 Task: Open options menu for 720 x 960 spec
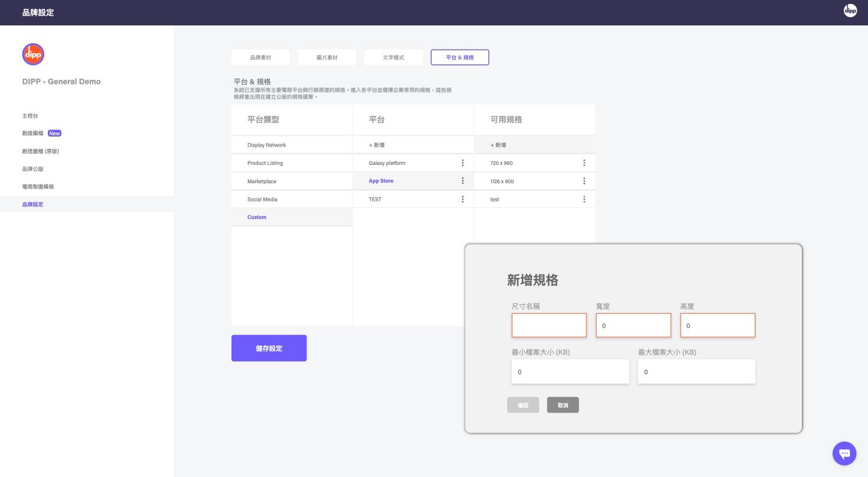coord(584,163)
